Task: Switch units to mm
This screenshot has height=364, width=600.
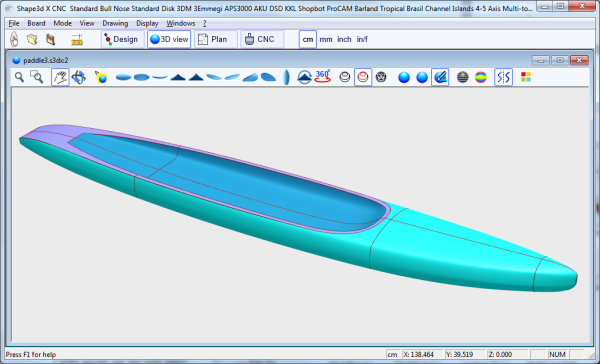Action: click(x=326, y=39)
